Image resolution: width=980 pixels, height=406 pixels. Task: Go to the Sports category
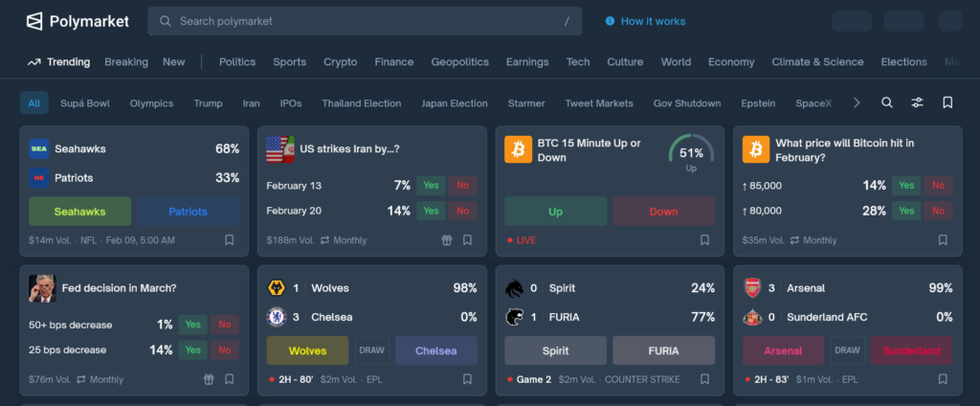point(289,62)
